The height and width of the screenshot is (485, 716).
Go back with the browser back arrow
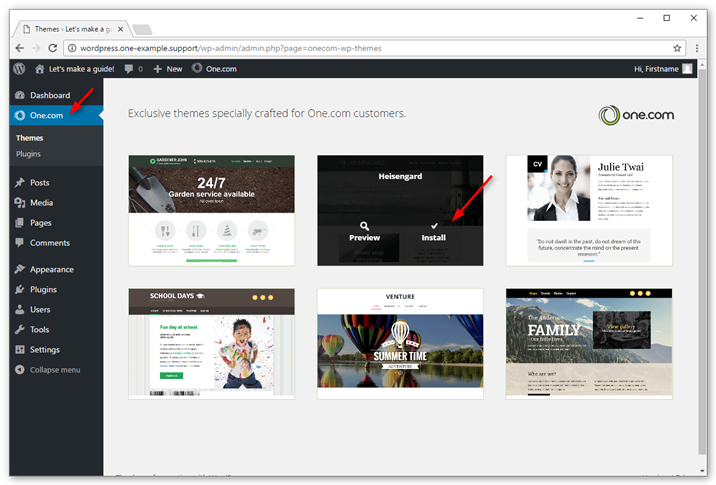[x=20, y=48]
